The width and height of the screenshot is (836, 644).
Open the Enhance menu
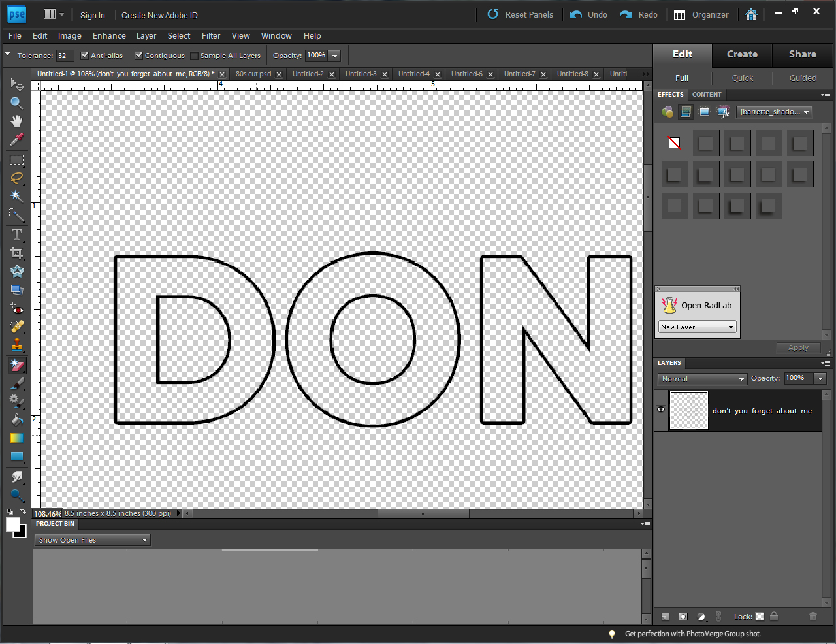click(x=108, y=36)
